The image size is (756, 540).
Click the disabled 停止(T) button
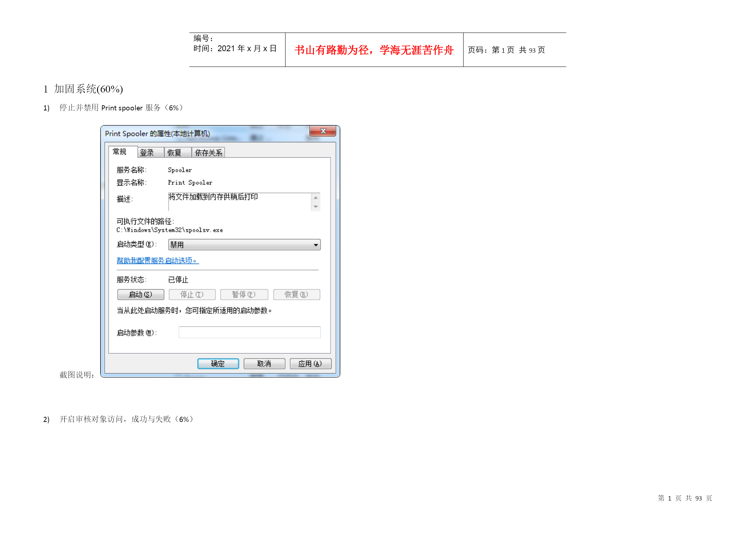[x=192, y=294]
